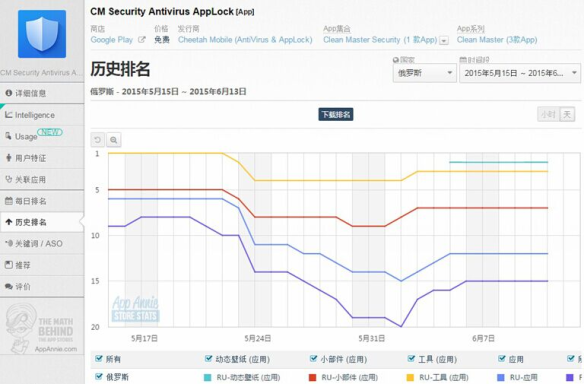584x384 pixels.
Task: Click the 5月24日 axis date label
Action: point(258,339)
